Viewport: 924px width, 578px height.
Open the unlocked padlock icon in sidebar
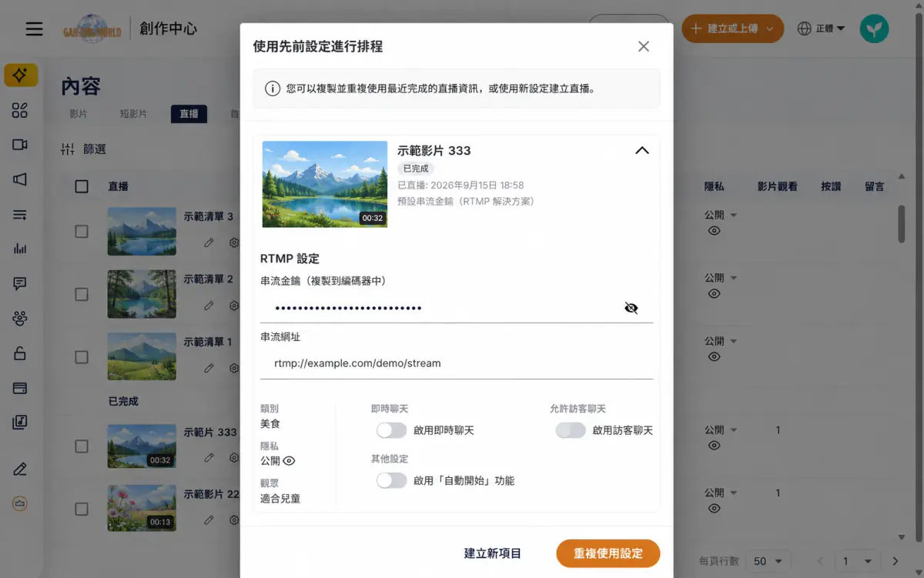click(x=20, y=353)
